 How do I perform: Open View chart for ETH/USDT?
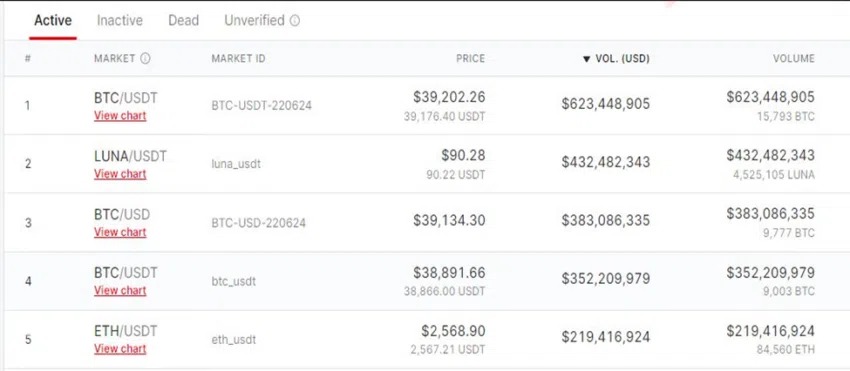click(x=120, y=349)
